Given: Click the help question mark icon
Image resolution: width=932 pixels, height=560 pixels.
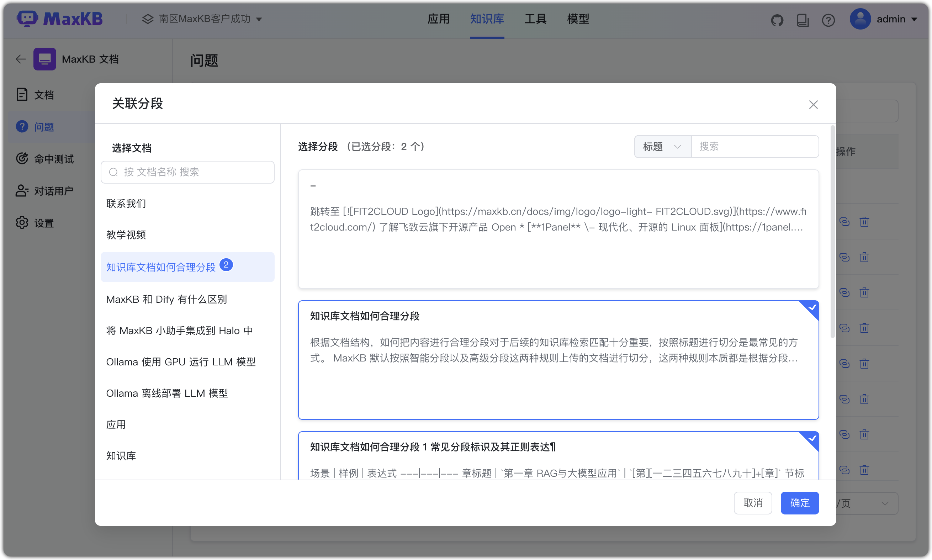Looking at the screenshot, I should (828, 20).
